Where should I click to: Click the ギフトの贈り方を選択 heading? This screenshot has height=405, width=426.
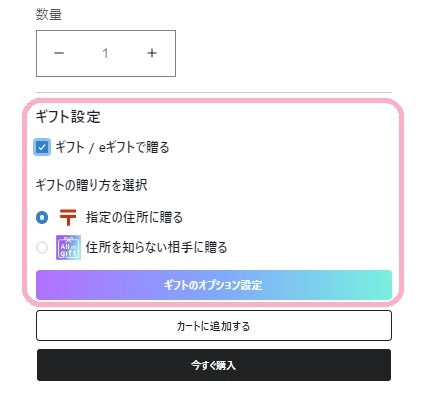(x=92, y=185)
